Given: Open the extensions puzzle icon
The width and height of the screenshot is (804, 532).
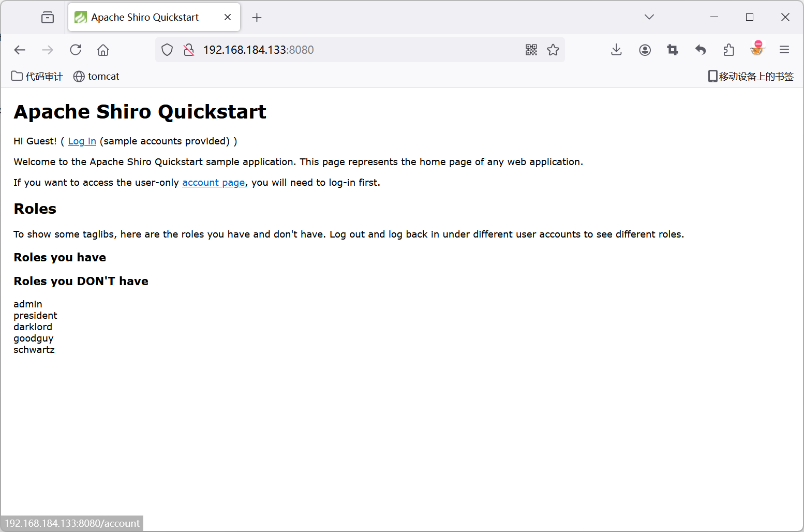Looking at the screenshot, I should tap(728, 50).
